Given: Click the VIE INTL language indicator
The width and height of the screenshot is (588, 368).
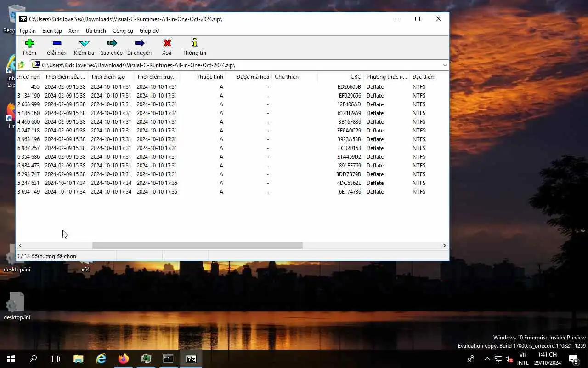Looking at the screenshot, I should 523,359.
